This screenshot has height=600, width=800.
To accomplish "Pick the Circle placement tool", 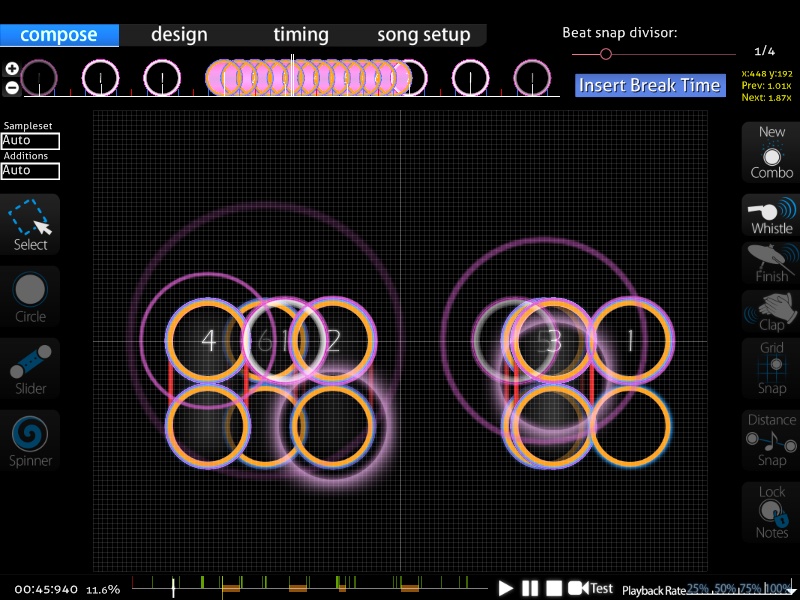I will [30, 296].
